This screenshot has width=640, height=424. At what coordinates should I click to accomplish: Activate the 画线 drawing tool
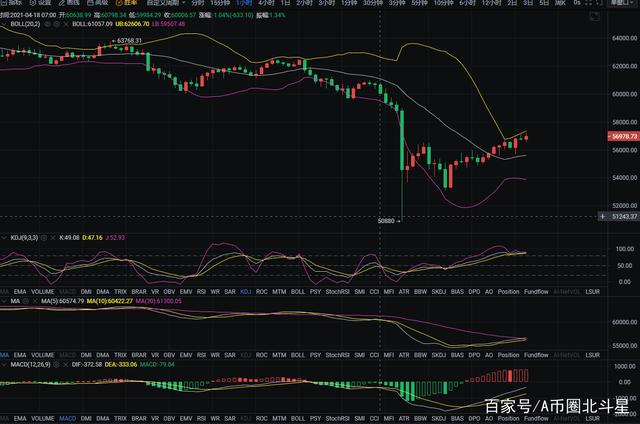69,2
